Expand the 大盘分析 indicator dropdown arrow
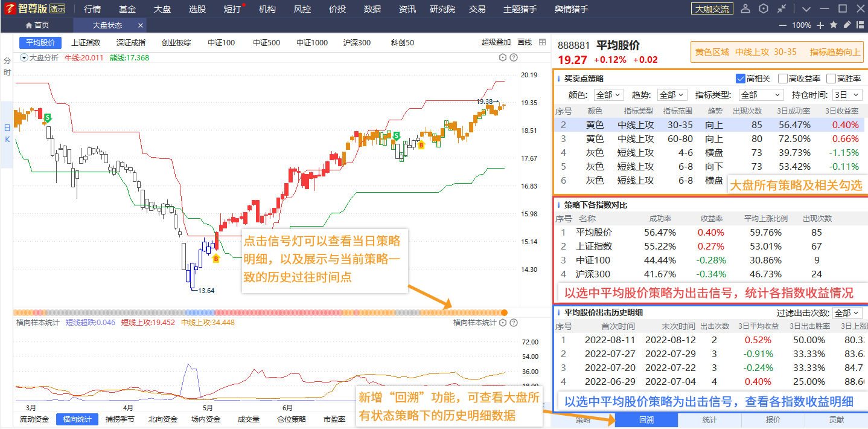868x429 pixels. coord(24,57)
